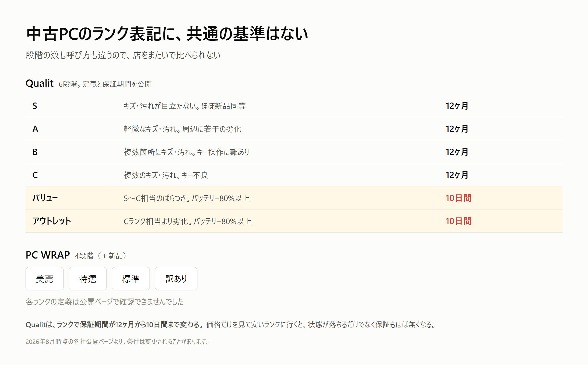Click the description キズ・汚れが目立たない。ほぼ新品同等

coord(185,106)
